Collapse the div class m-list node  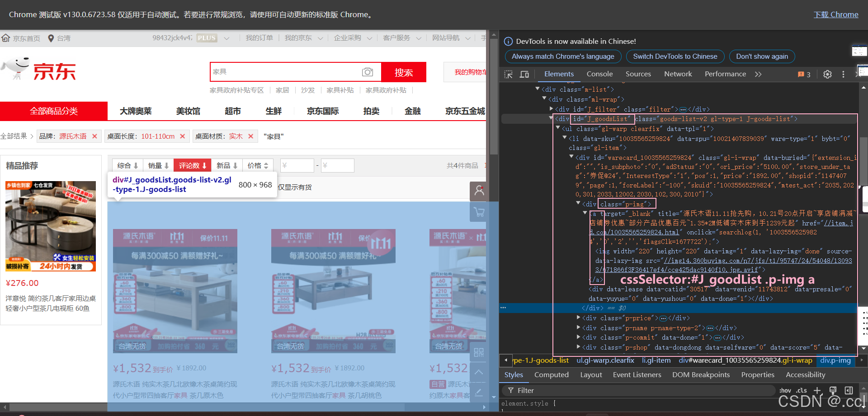538,89
